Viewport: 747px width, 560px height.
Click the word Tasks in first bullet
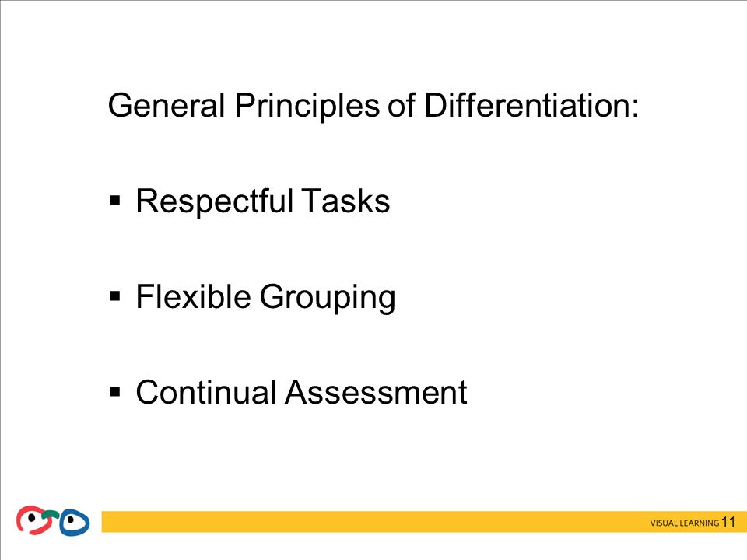pos(345,201)
